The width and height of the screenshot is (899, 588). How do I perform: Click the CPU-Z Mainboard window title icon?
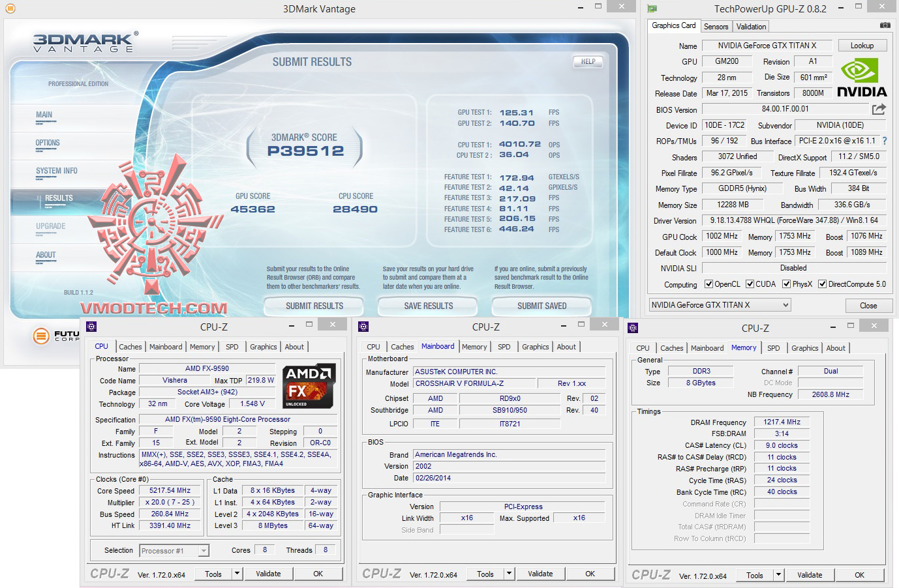point(363,326)
